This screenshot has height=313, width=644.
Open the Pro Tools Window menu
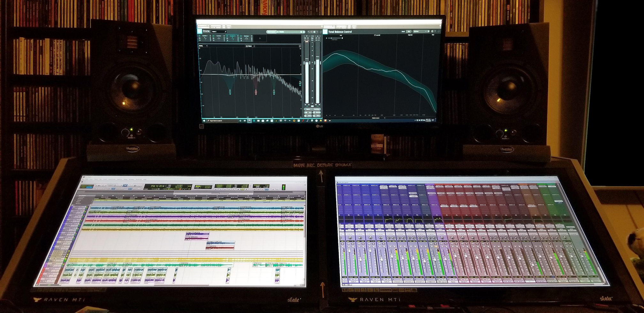(x=131, y=179)
